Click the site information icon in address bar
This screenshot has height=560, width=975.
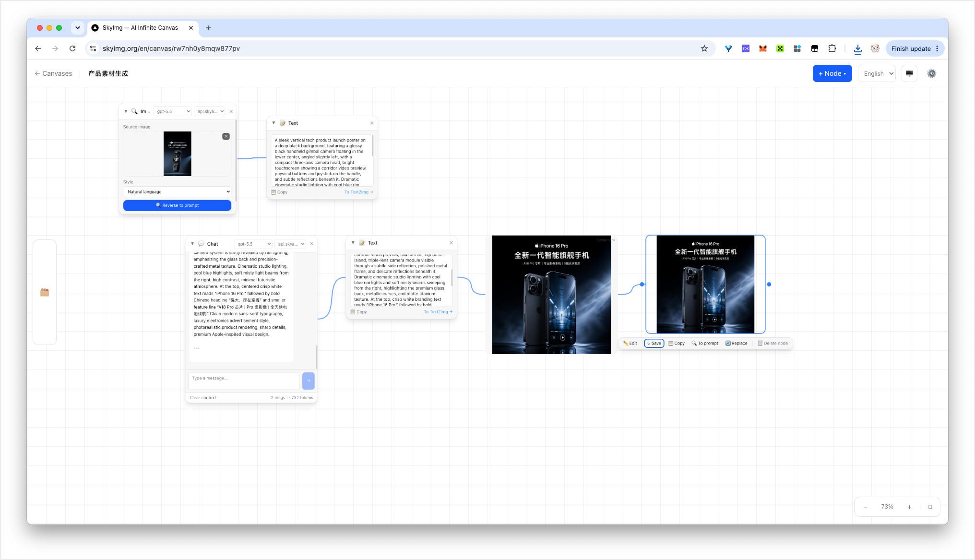tap(94, 48)
